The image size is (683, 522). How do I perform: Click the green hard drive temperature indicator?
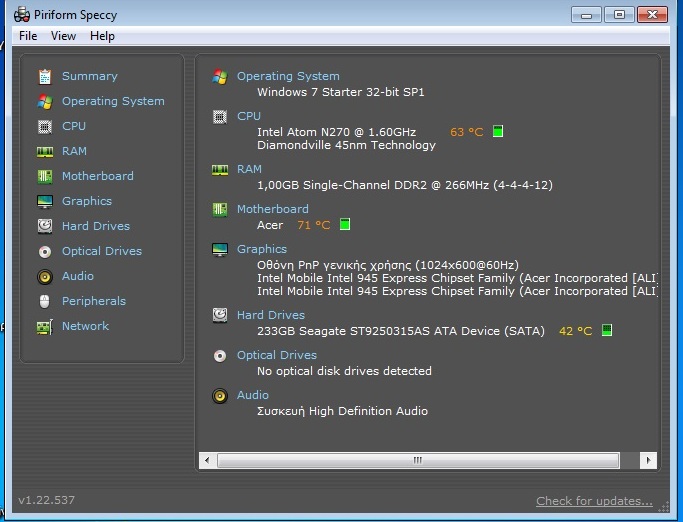(x=607, y=330)
